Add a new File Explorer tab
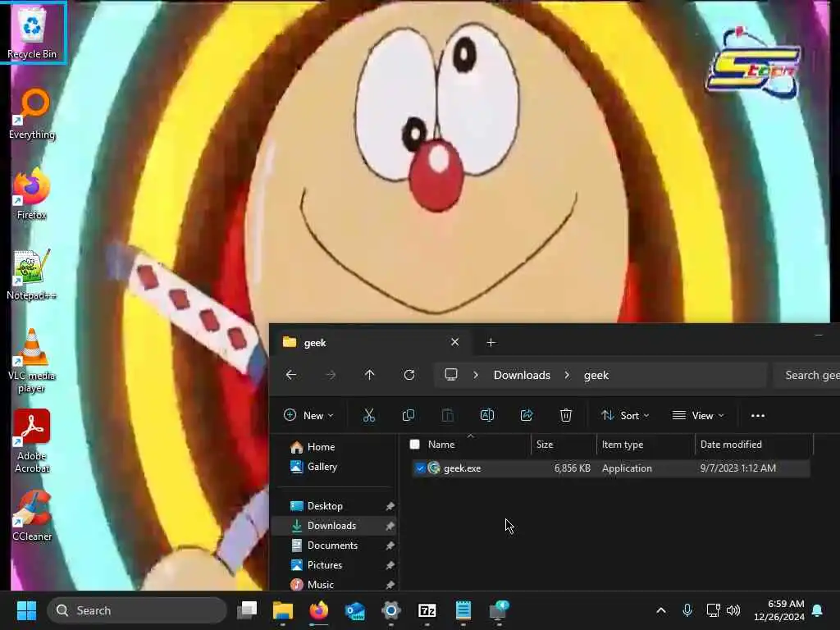The width and height of the screenshot is (840, 630). coord(491,342)
